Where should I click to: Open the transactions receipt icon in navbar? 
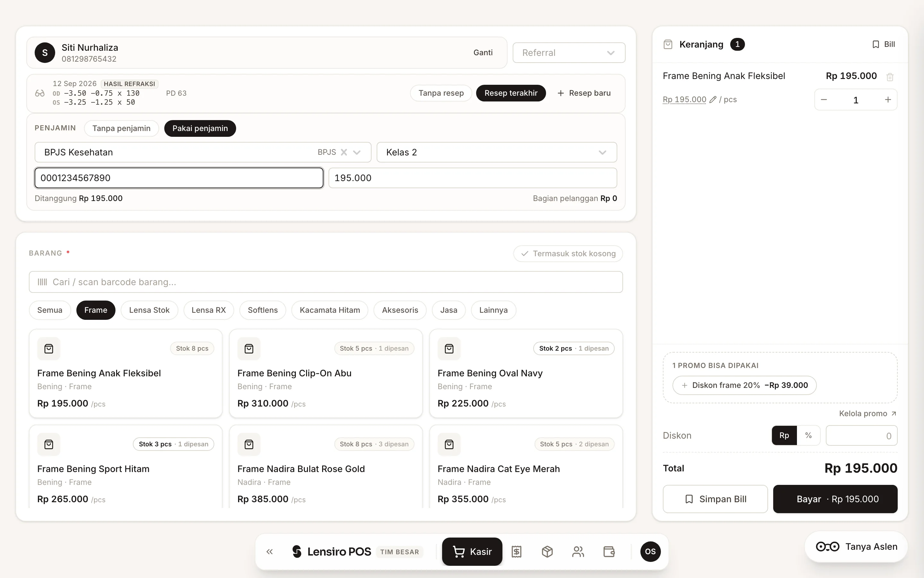click(x=516, y=552)
